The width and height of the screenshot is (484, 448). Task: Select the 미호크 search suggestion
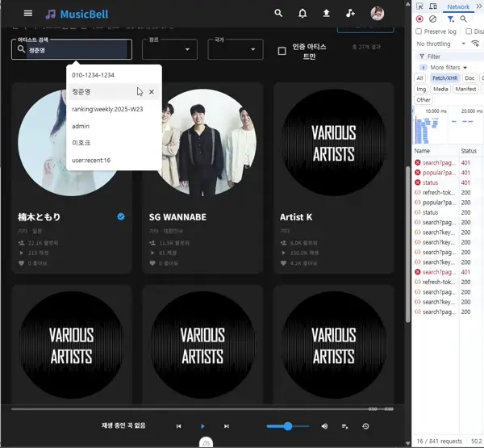click(81, 143)
